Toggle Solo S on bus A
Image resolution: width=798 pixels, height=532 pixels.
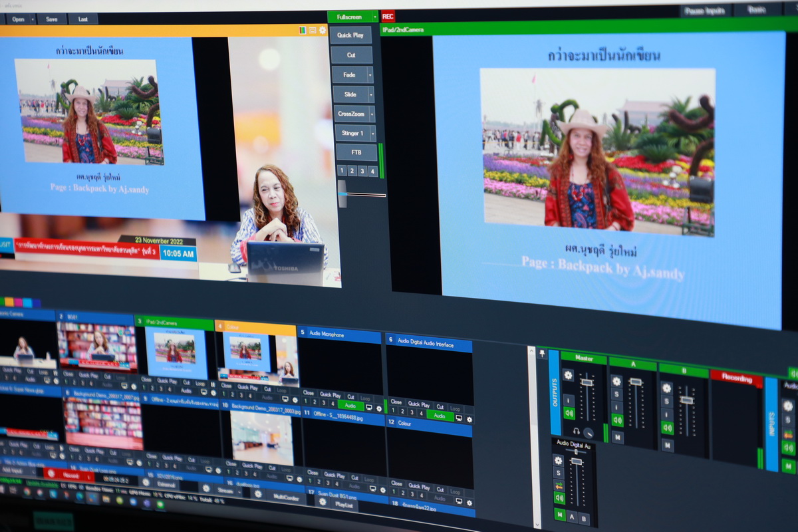point(616,394)
